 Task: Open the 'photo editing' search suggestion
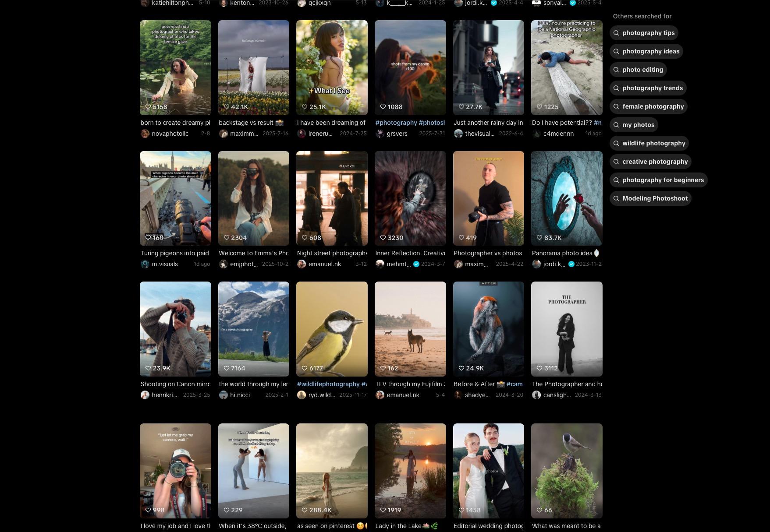[638, 70]
